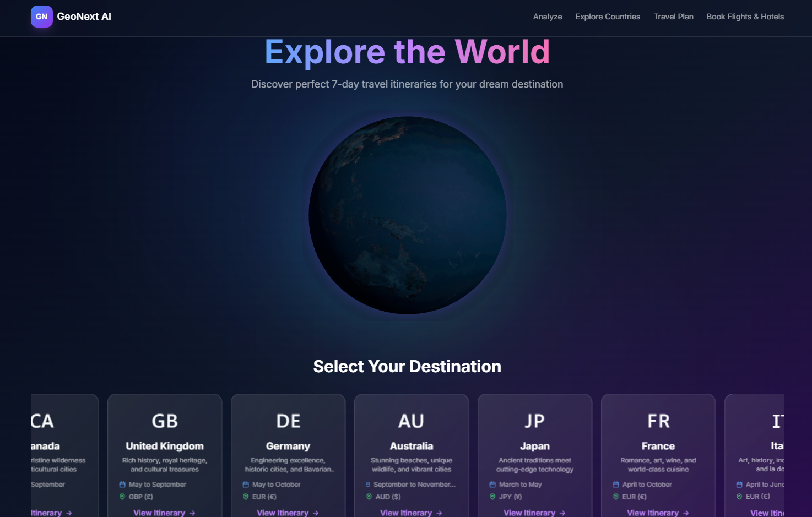This screenshot has width=812, height=517.
Task: Click the 'JPY (¥)' currency text
Action: click(x=510, y=497)
